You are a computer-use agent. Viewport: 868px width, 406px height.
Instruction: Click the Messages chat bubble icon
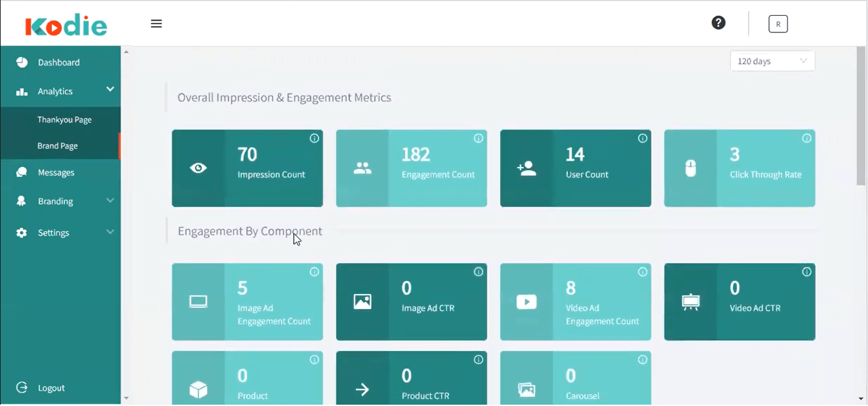pyautogui.click(x=22, y=172)
